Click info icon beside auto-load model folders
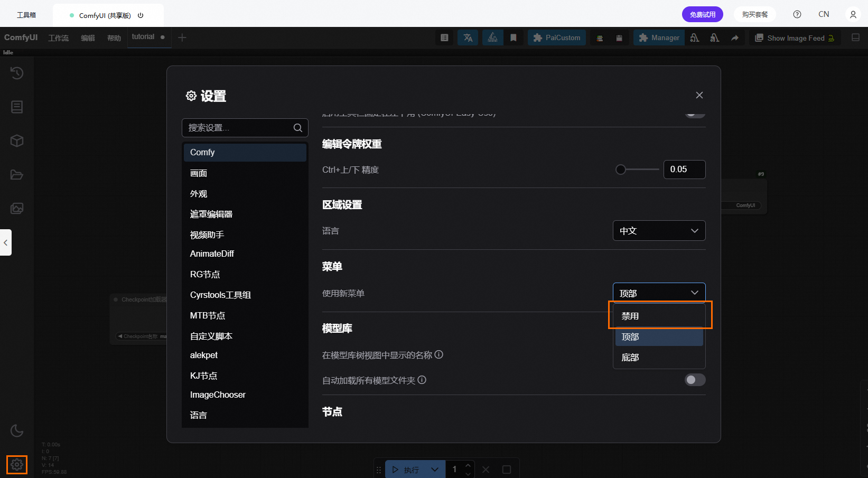 [422, 380]
